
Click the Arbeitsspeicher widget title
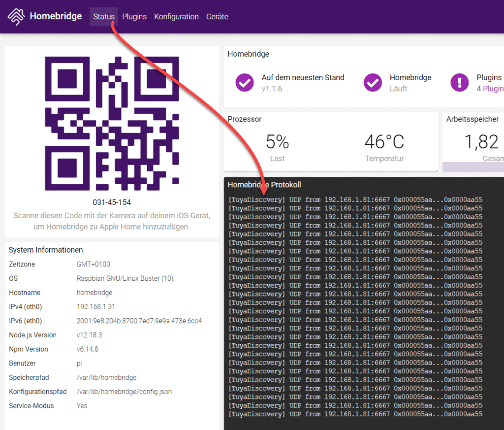tap(472, 119)
